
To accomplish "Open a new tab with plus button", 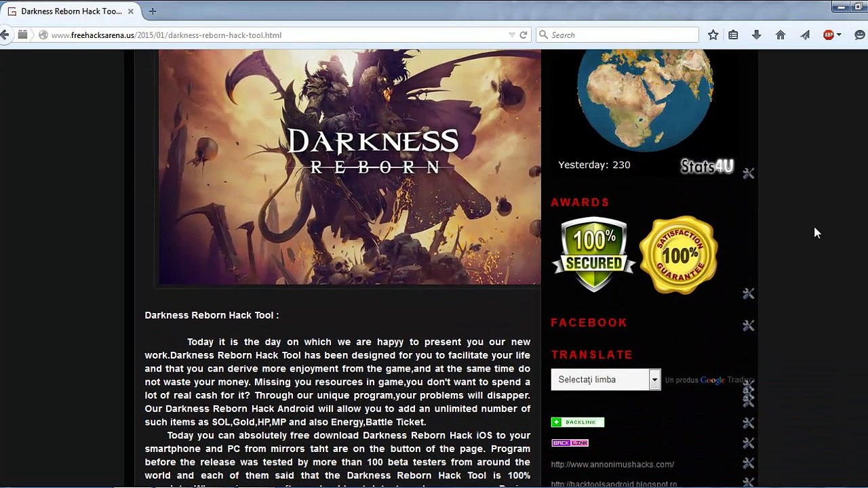I will [153, 12].
